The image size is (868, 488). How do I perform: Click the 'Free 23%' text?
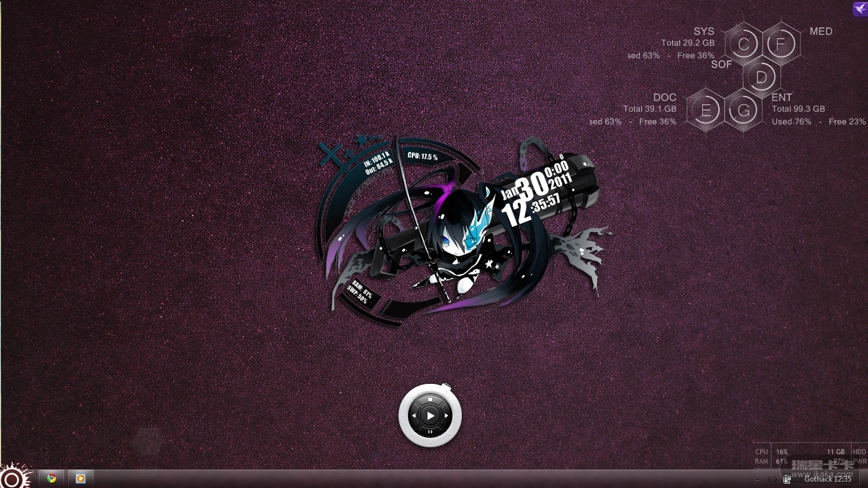tap(847, 121)
